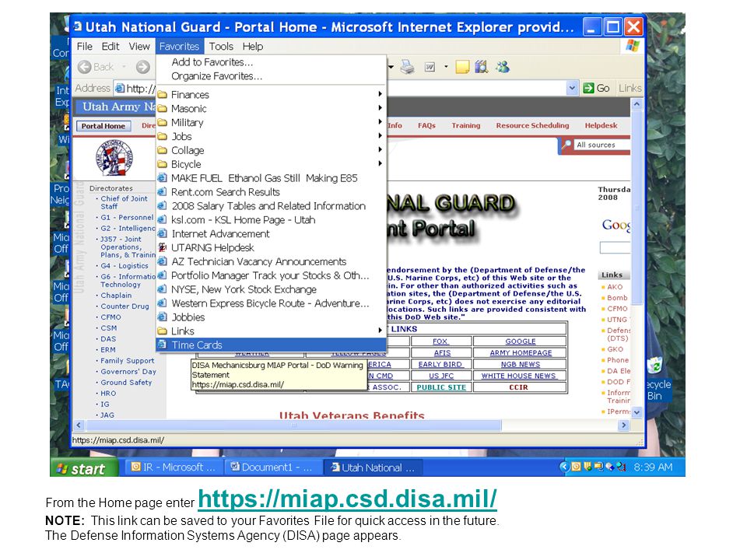This screenshot has height=560, width=747.
Task: Click the Helpdesk navigation tab
Action: 601,126
